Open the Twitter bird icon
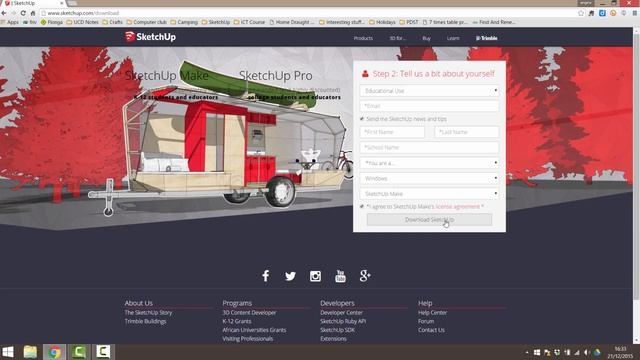The image size is (640, 360). 290,276
